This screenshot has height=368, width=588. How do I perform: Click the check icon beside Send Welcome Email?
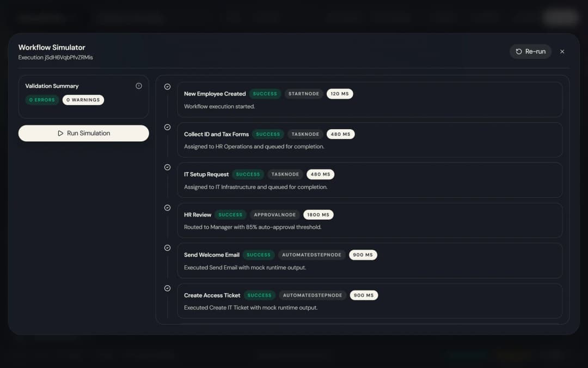(168, 248)
